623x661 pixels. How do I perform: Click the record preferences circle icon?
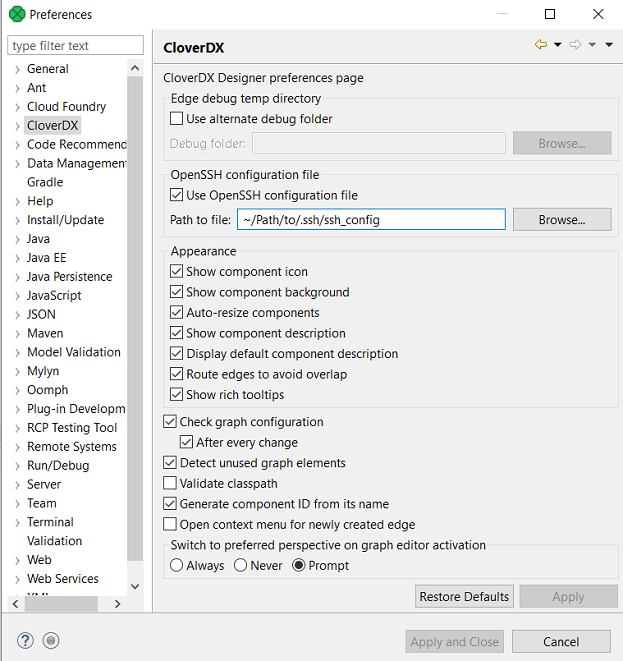point(51,641)
